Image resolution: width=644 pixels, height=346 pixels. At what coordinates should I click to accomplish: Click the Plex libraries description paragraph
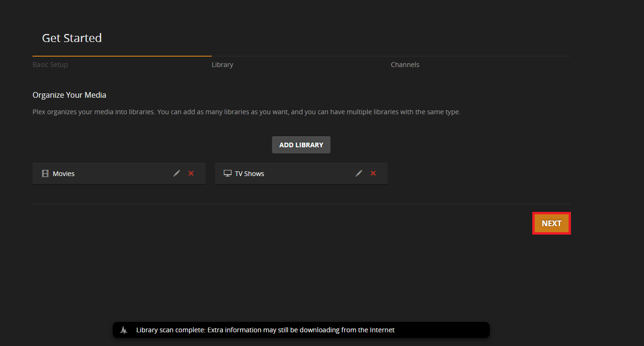246,112
